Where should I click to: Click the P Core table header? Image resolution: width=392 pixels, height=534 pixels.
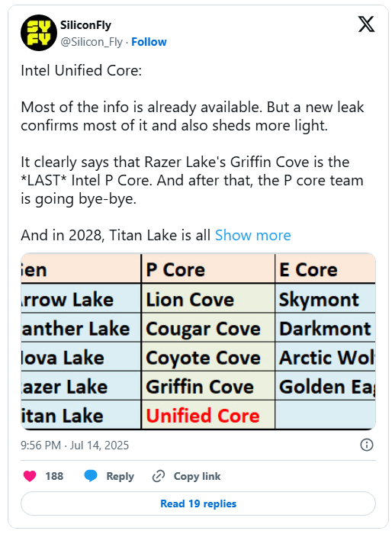175,270
